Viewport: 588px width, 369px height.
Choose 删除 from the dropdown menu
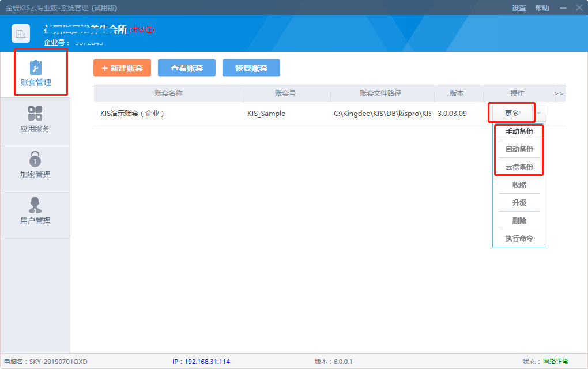click(519, 220)
